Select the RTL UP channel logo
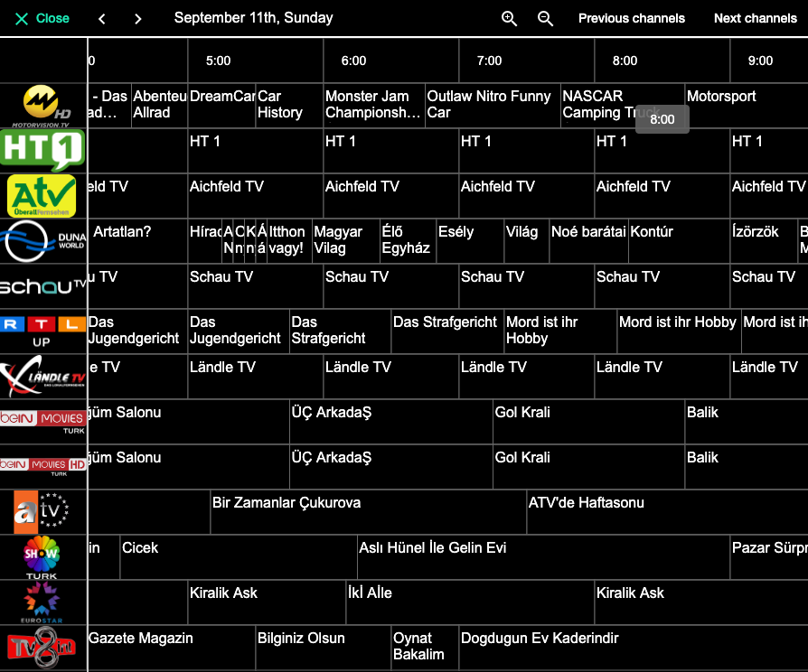 pos(42,331)
